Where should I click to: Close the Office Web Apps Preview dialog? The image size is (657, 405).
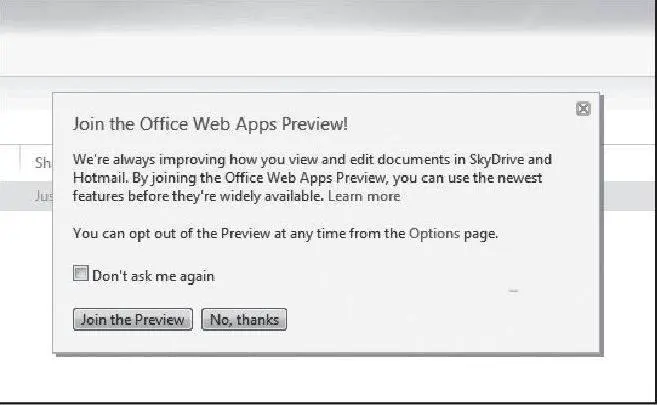[583, 109]
